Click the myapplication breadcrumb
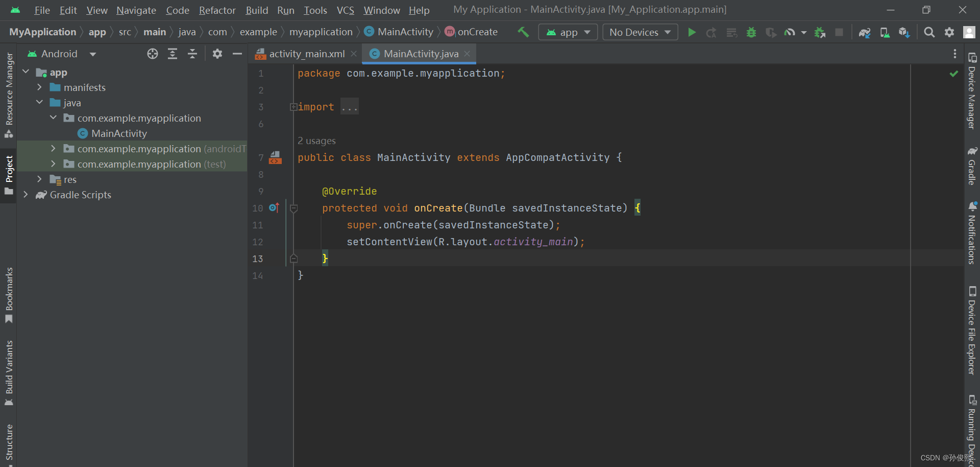980x467 pixels. (x=321, y=32)
